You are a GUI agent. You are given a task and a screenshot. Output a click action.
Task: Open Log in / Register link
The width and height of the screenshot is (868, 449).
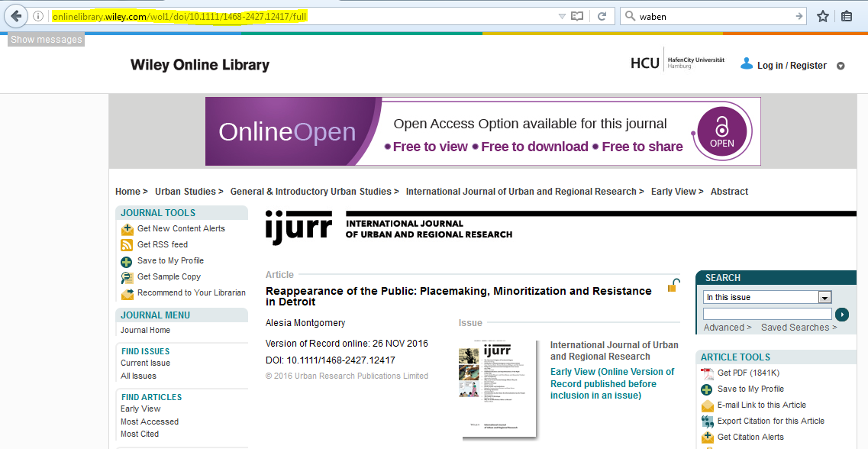coord(792,66)
